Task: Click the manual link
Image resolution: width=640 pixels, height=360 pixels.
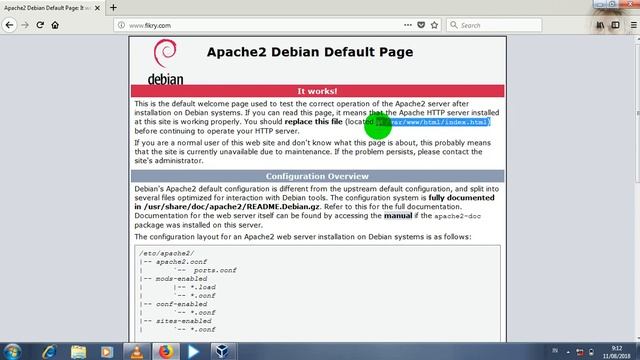Action: tap(398, 216)
